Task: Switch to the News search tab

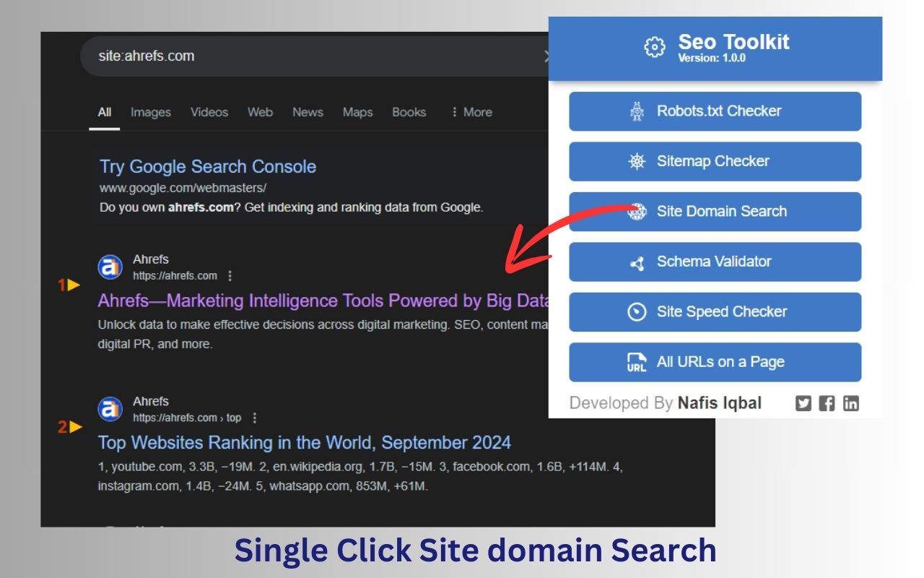Action: coord(308,112)
